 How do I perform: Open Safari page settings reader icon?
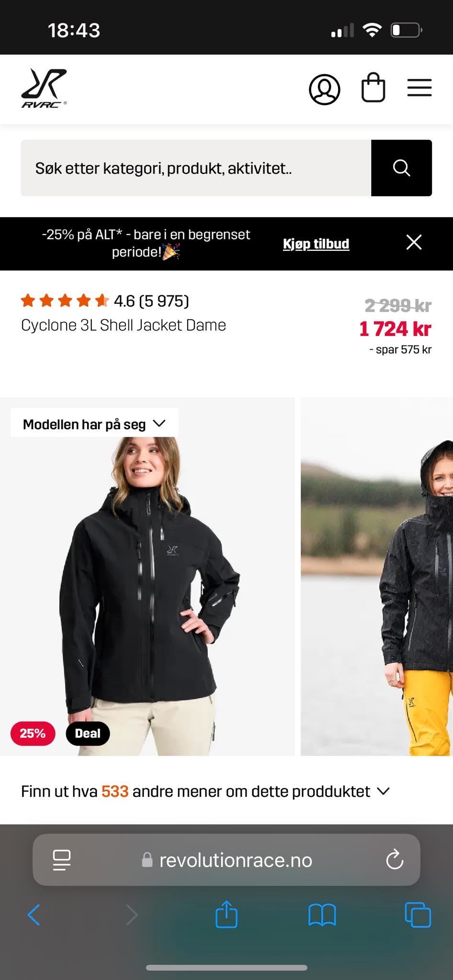[62, 860]
